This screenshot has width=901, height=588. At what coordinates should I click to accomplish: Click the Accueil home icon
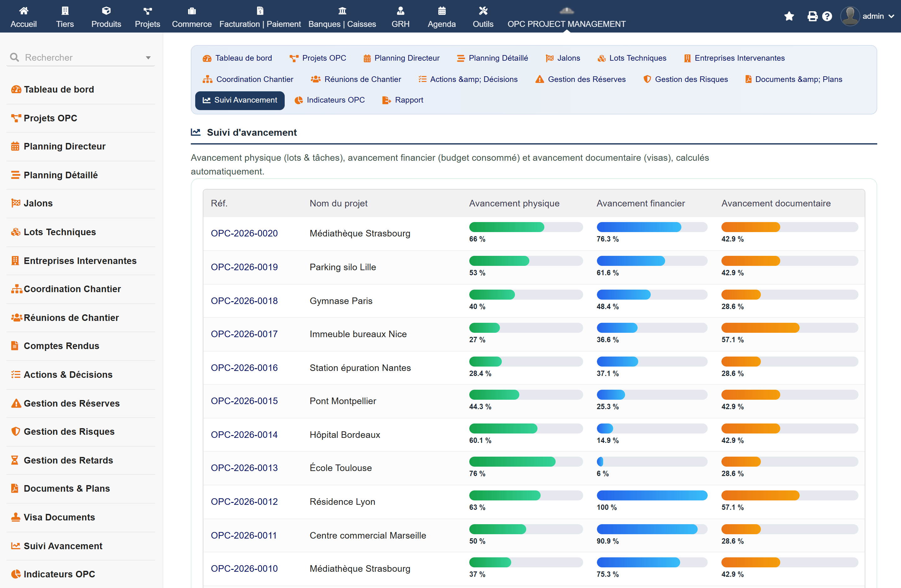click(x=23, y=11)
